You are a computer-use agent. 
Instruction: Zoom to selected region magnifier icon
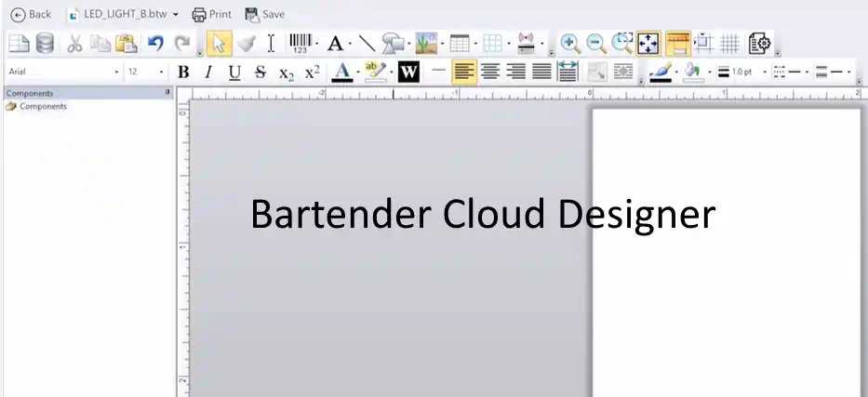click(x=622, y=43)
